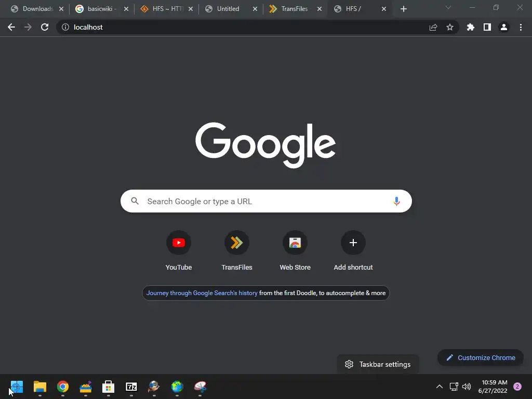Open notifications badge showing 2
The image size is (532, 399).
(517, 387)
